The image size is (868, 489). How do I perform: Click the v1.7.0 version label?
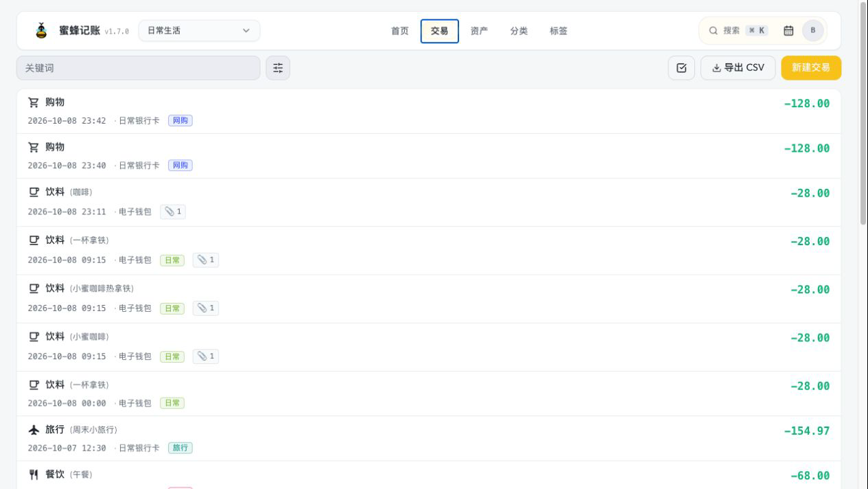[117, 32]
